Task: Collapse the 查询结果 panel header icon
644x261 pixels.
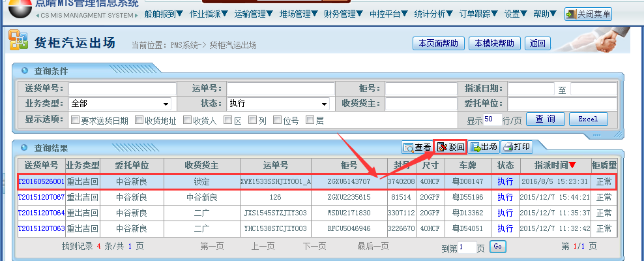Action: [x=25, y=148]
